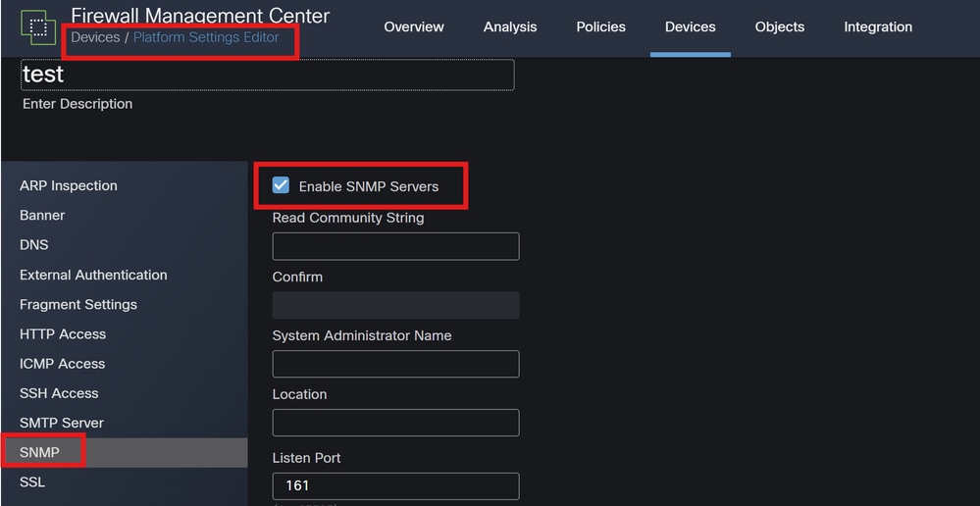Click the Location input field

[395, 423]
